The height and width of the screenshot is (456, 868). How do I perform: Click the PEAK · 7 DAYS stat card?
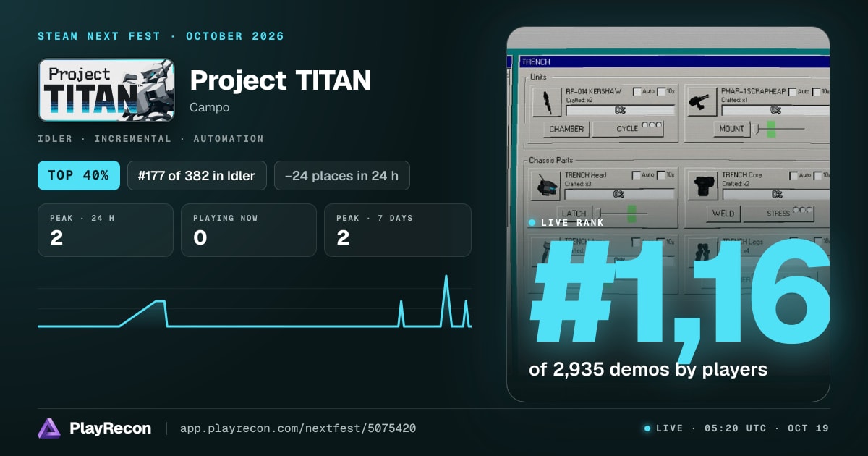pyautogui.click(x=398, y=230)
